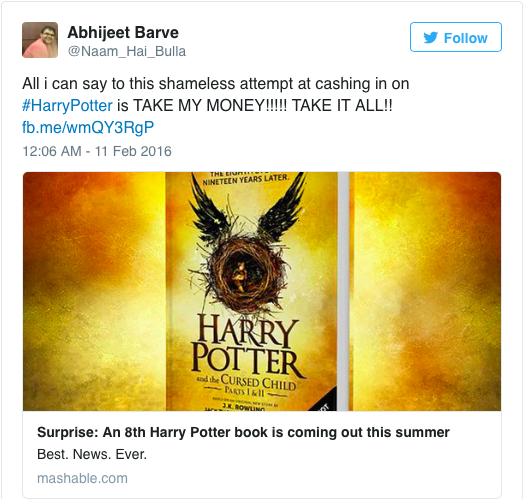Click the Nineteen Years Later cover text

tap(245, 179)
